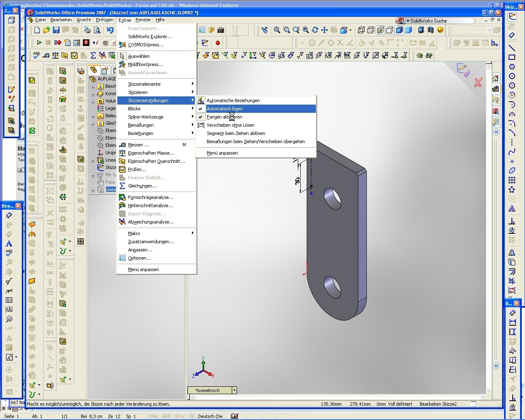
Task: Click the Open file folder icon
Action: pos(47,30)
